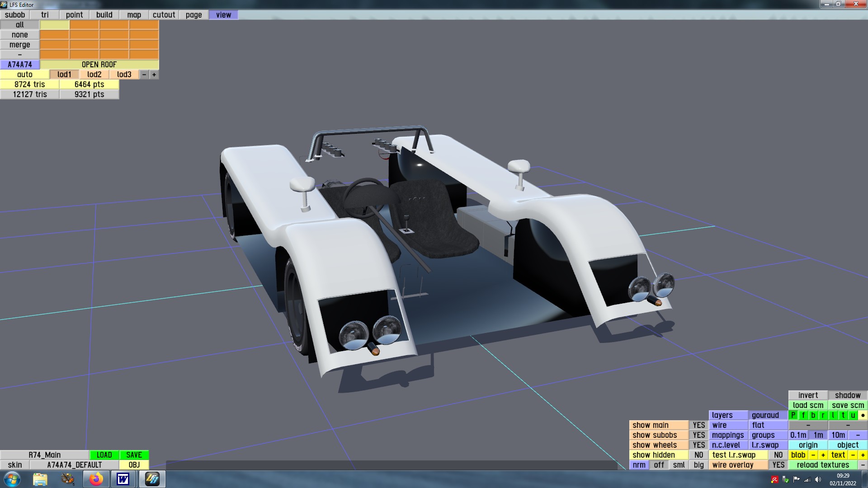Decrease text size with minus button
The height and width of the screenshot is (488, 868).
(x=853, y=455)
